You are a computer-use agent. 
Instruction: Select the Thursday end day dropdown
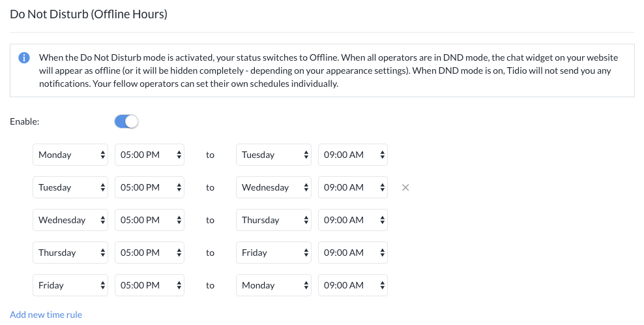[x=274, y=220]
